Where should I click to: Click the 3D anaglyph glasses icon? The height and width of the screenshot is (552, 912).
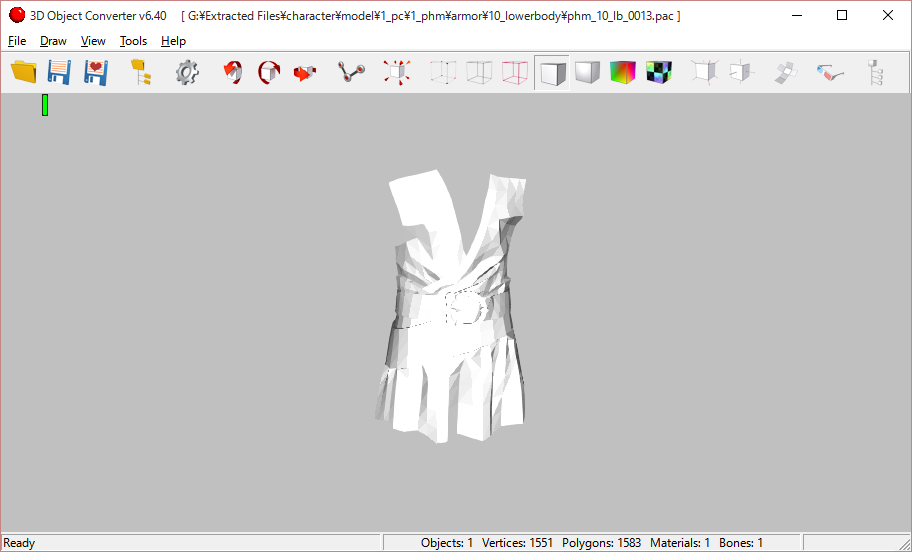click(x=829, y=72)
